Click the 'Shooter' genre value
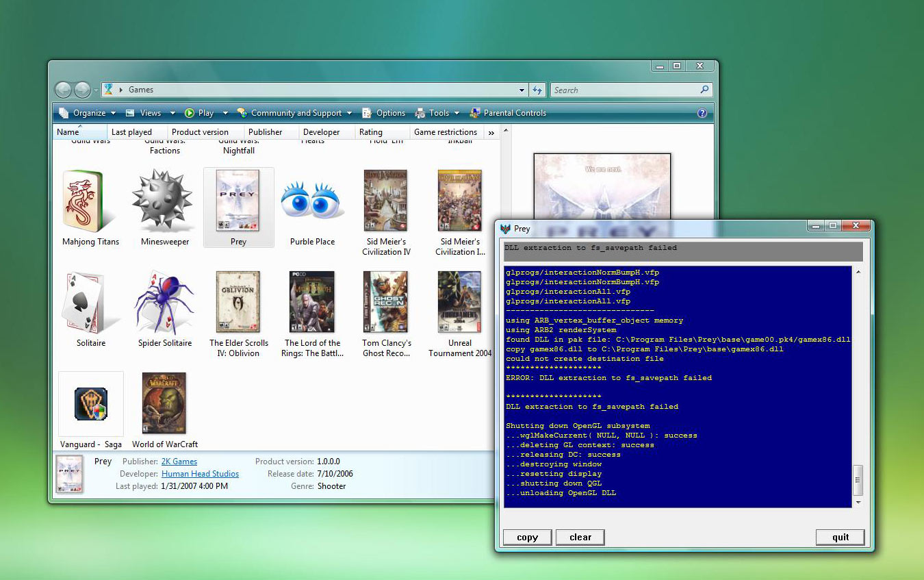 tap(331, 486)
